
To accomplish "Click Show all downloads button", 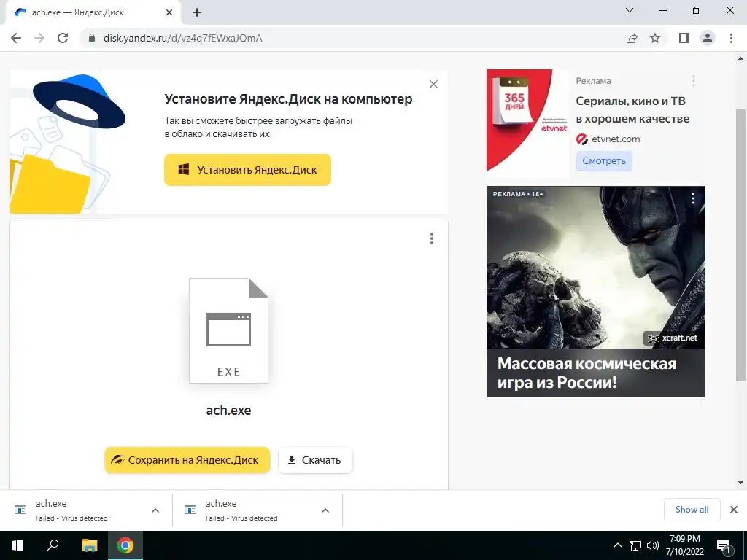I will pyautogui.click(x=692, y=510).
